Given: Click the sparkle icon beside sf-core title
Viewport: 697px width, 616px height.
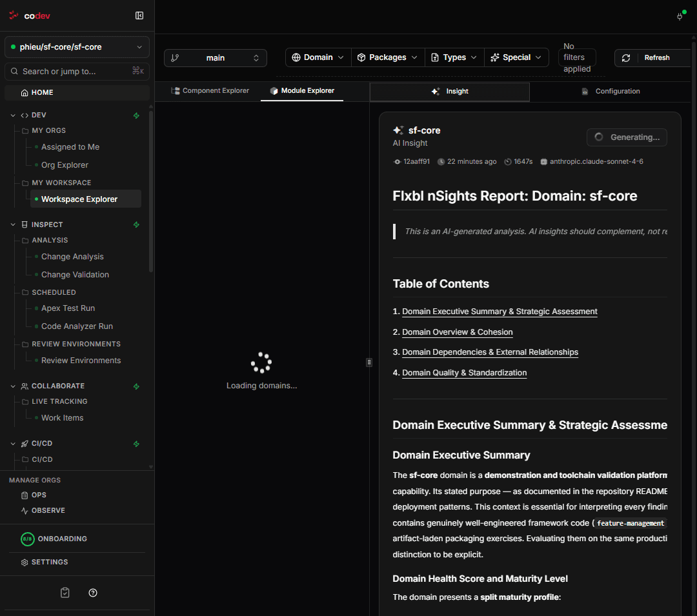Looking at the screenshot, I should (x=398, y=130).
